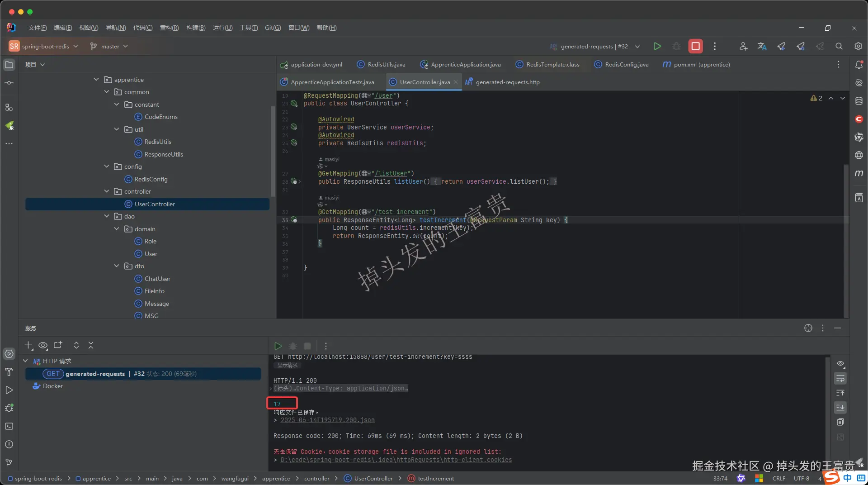Viewport: 868px width, 485px height.
Task: Open the http-client.cookies file link
Action: 396,460
